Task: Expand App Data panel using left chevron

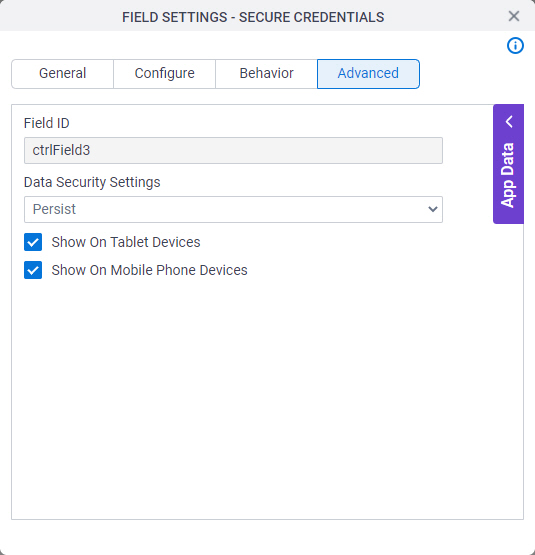Action: click(x=509, y=121)
